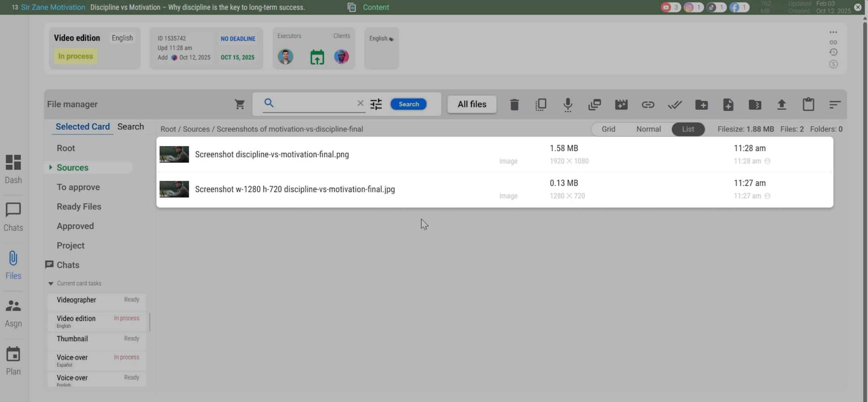The width and height of the screenshot is (868, 402).
Task: Open the Plan section in sidebar
Action: [x=13, y=361]
